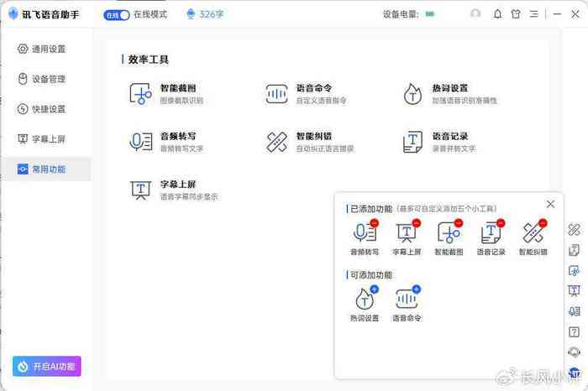Screen dimensions: 588x391
Task: Add 语音命令 to the toolbar functions
Action: [417, 289]
